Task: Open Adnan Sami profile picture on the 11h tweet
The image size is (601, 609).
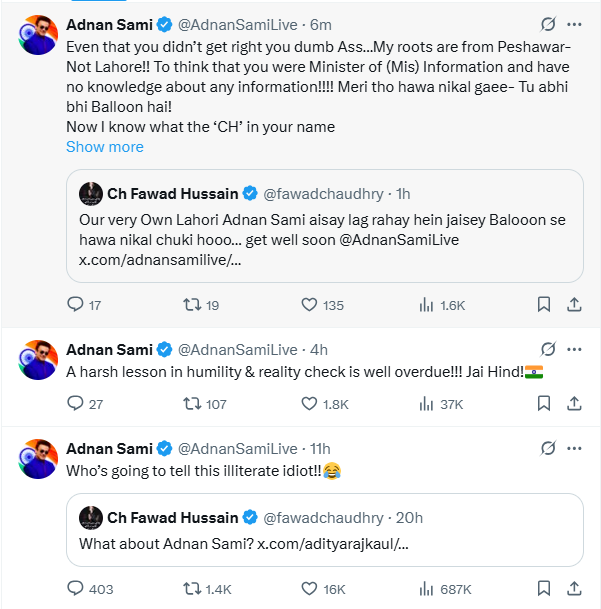Action: (x=38, y=459)
